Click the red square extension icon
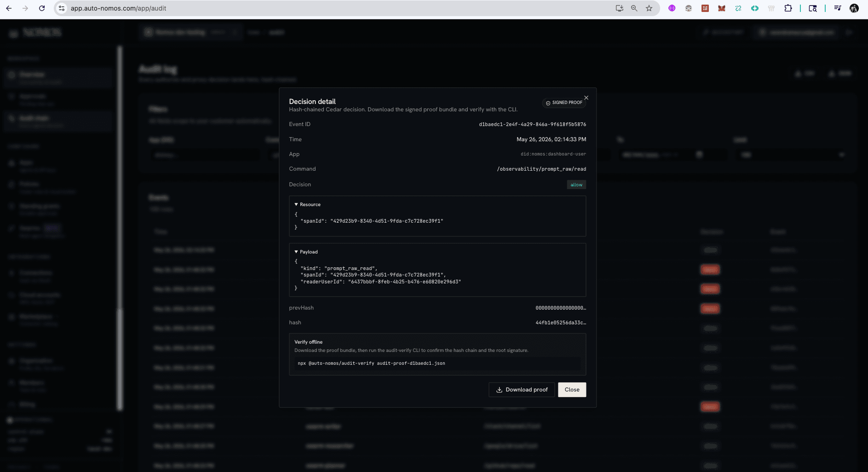 pyautogui.click(x=705, y=8)
